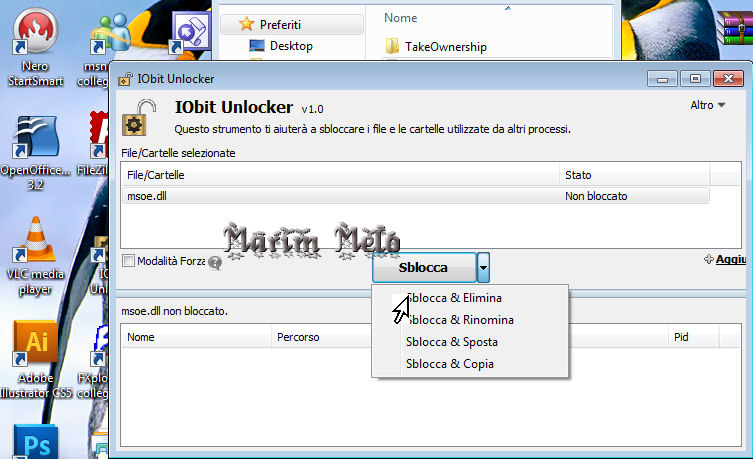Choose Sblocca & Elimina from menu

pyautogui.click(x=454, y=298)
